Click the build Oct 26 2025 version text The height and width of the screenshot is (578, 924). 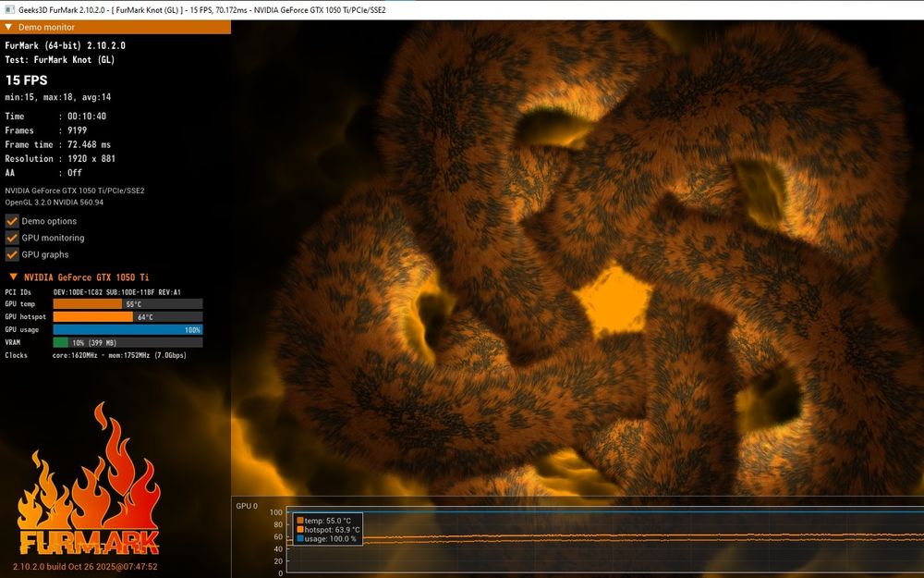[85, 567]
